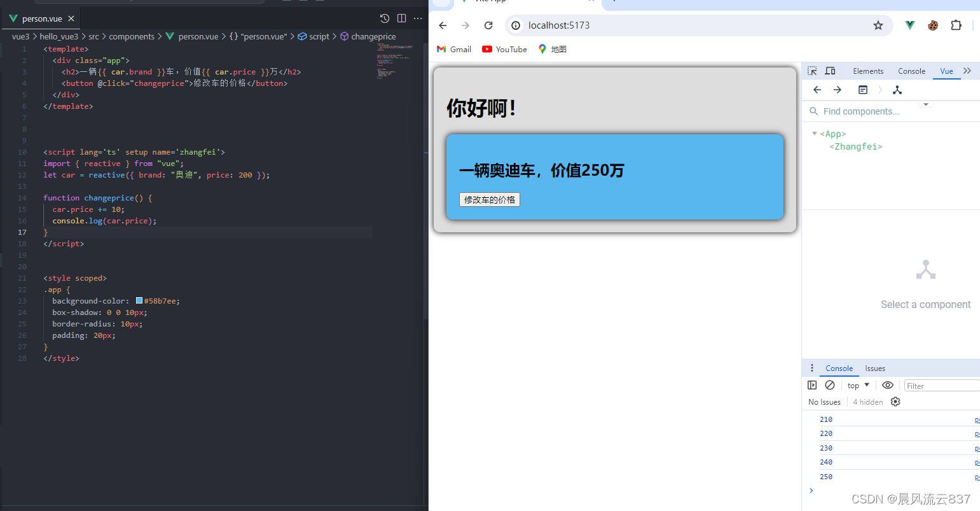Screen dimensions: 980x511
Task: Click browser forward arrow
Action: (x=466, y=25)
